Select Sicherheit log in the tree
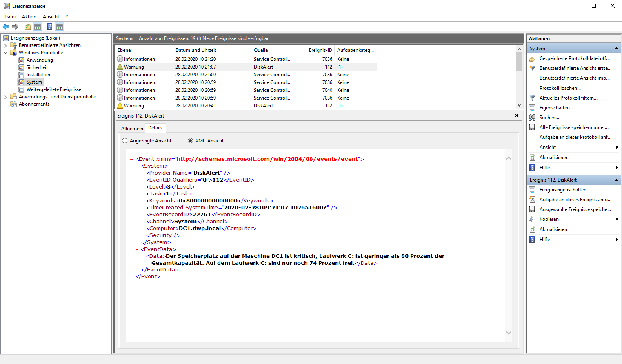This screenshot has width=622, height=364. [37, 67]
